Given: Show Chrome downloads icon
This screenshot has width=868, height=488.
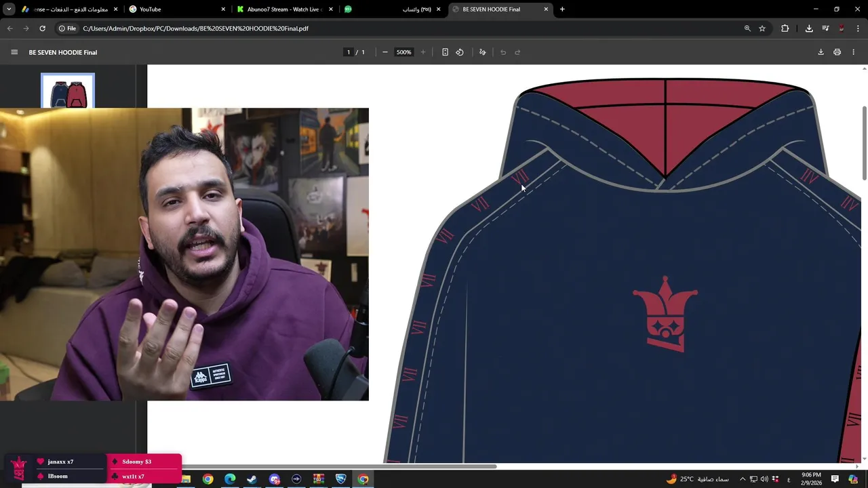Looking at the screenshot, I should click(809, 28).
